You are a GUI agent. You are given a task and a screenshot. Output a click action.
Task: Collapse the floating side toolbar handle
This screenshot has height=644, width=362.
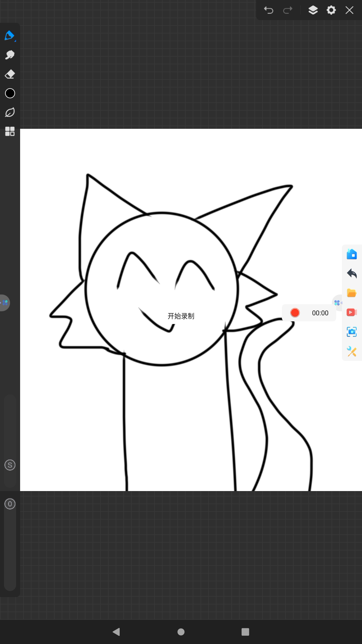[x=338, y=303]
